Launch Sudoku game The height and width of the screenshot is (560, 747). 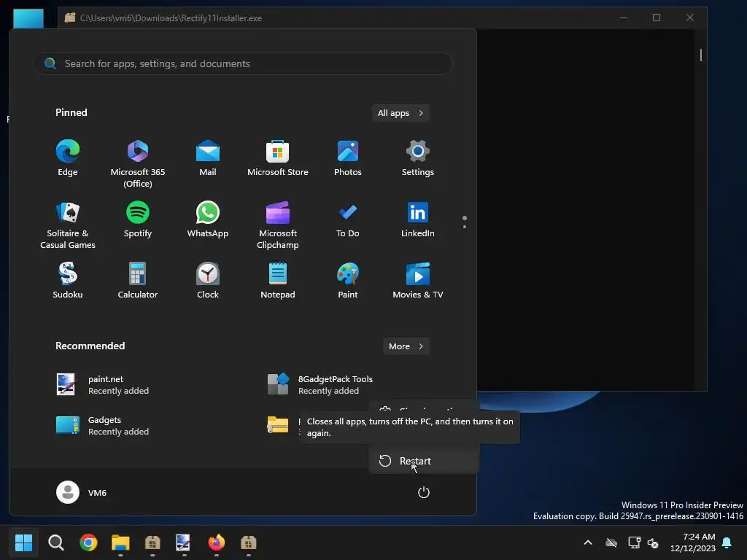coord(68,281)
